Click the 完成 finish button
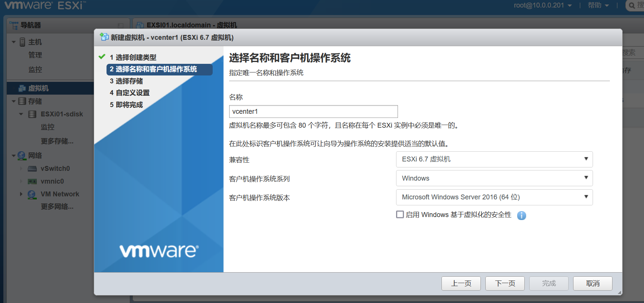 point(549,283)
